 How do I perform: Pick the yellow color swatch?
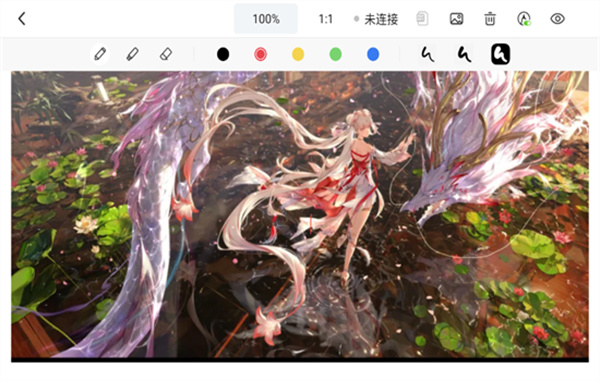click(298, 54)
